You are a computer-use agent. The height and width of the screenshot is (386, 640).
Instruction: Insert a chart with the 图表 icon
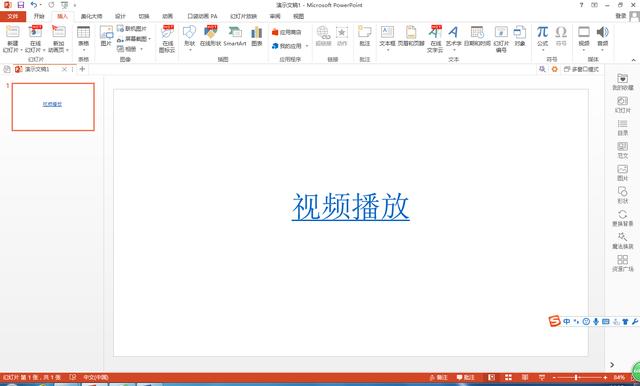(257, 36)
